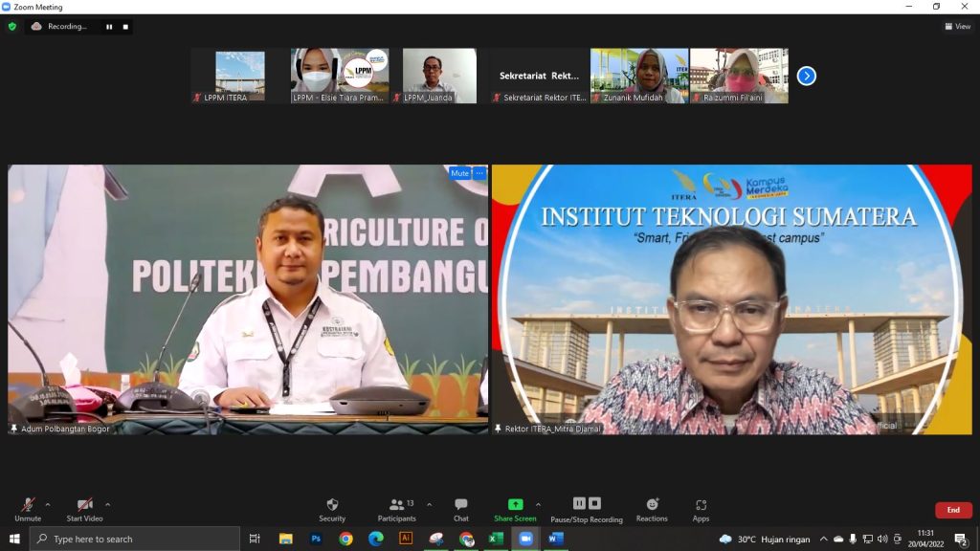This screenshot has width=980, height=551.
Task: Click the Adum Polbangtan Bogor video tile
Action: 248,299
